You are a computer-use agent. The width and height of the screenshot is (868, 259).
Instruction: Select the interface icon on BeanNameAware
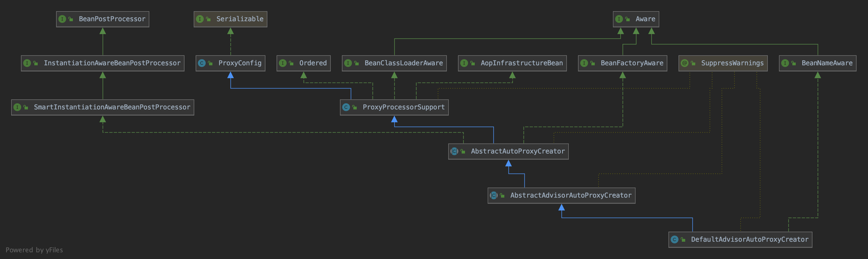point(785,63)
